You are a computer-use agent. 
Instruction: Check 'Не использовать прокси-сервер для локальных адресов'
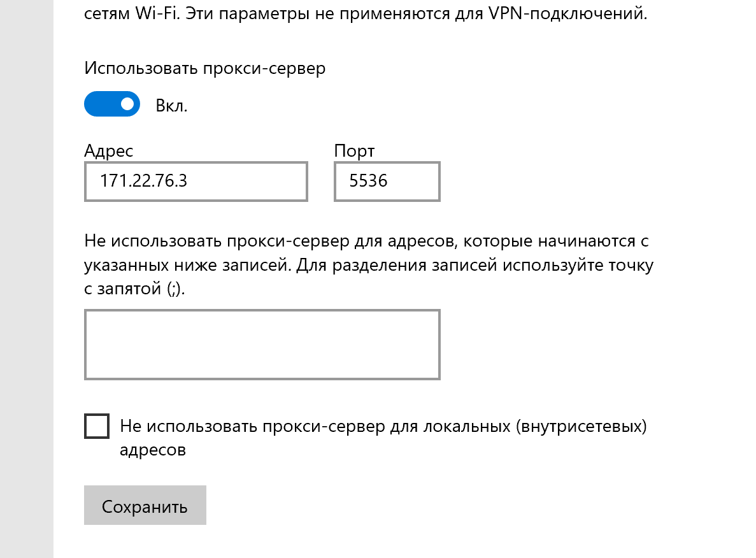tap(96, 426)
